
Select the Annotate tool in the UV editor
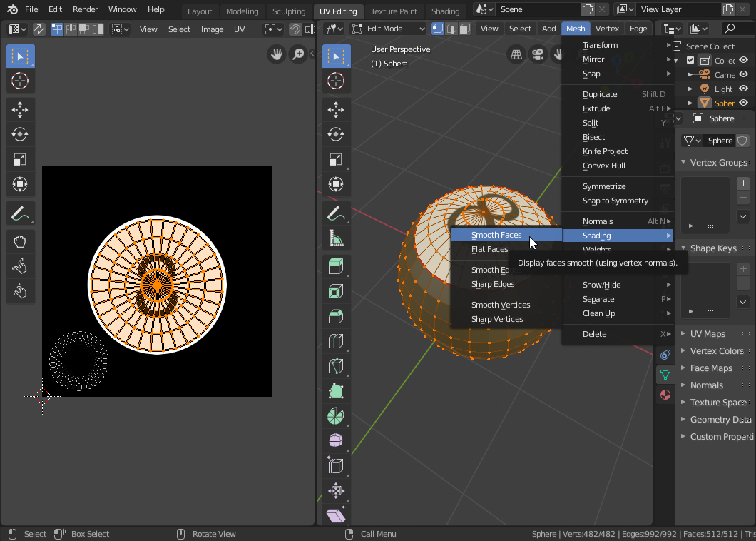click(x=20, y=213)
